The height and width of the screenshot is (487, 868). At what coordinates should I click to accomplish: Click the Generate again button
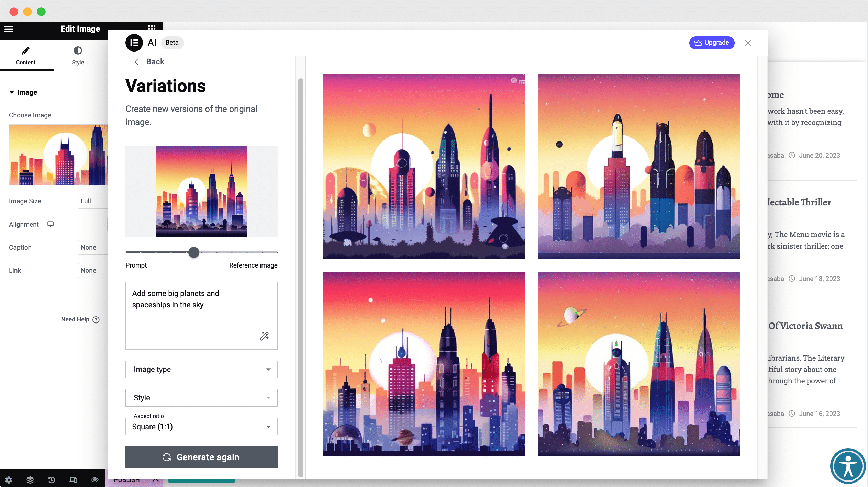pyautogui.click(x=201, y=456)
